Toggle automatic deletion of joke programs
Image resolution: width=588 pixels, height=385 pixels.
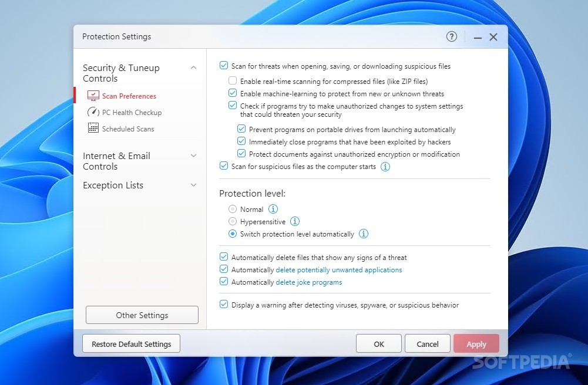point(223,282)
